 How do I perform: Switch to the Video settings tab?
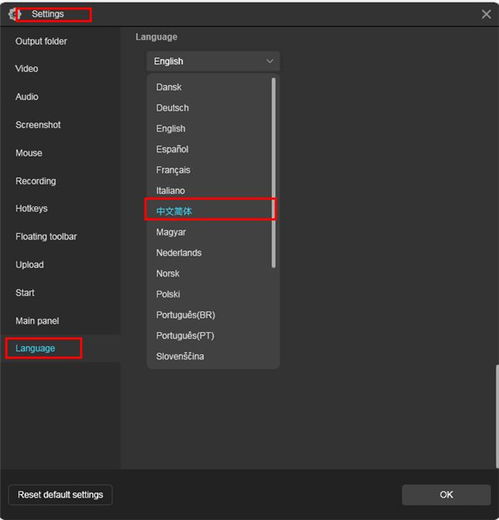27,69
